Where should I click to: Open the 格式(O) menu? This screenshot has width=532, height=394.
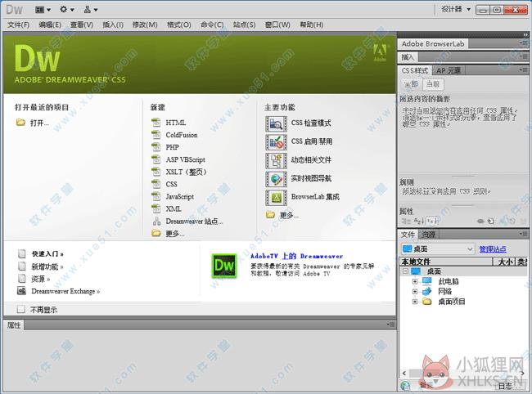pos(178,25)
